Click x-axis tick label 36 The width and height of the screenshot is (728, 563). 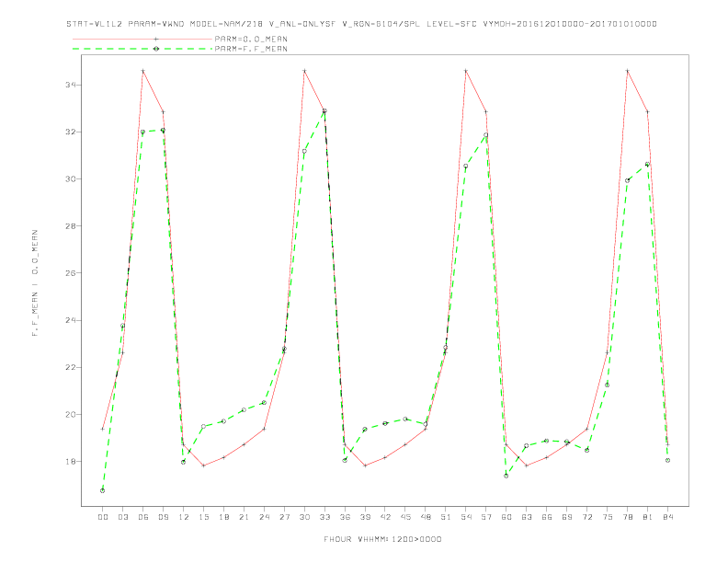tap(345, 517)
